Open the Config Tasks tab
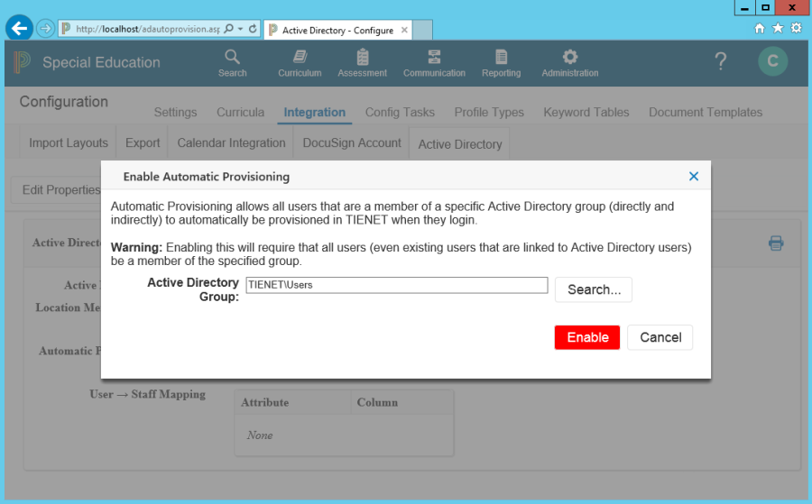 pyautogui.click(x=400, y=113)
